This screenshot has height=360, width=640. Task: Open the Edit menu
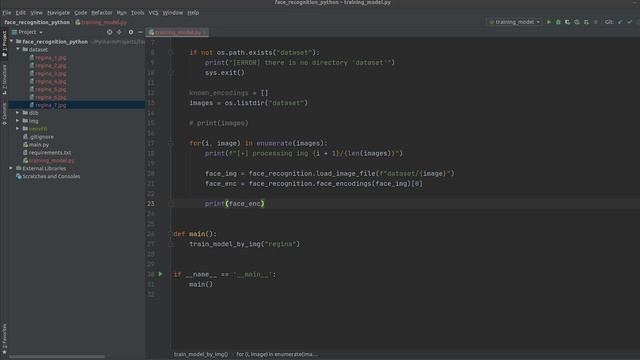pos(20,13)
